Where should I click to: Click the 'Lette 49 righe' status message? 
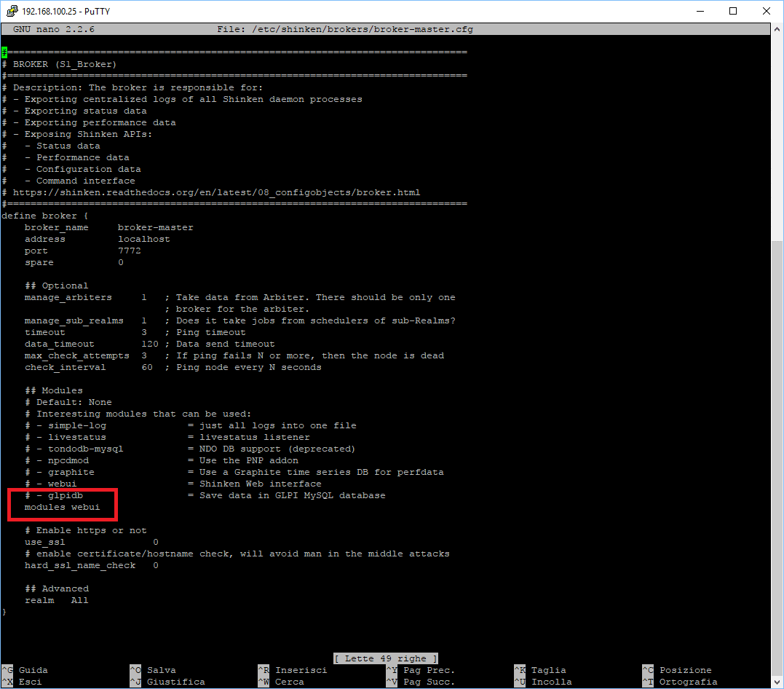pyautogui.click(x=386, y=658)
